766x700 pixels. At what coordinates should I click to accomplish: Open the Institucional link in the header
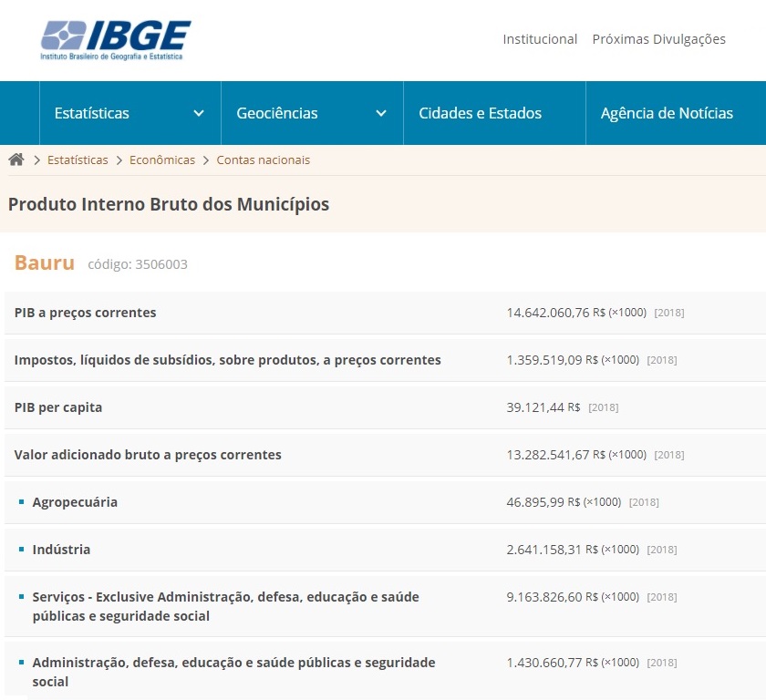click(x=540, y=39)
